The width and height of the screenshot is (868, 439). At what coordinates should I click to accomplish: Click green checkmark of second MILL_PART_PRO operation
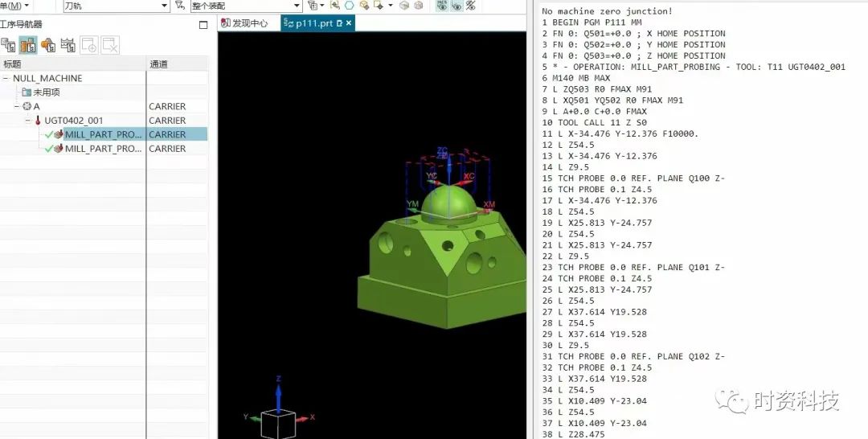coord(49,149)
